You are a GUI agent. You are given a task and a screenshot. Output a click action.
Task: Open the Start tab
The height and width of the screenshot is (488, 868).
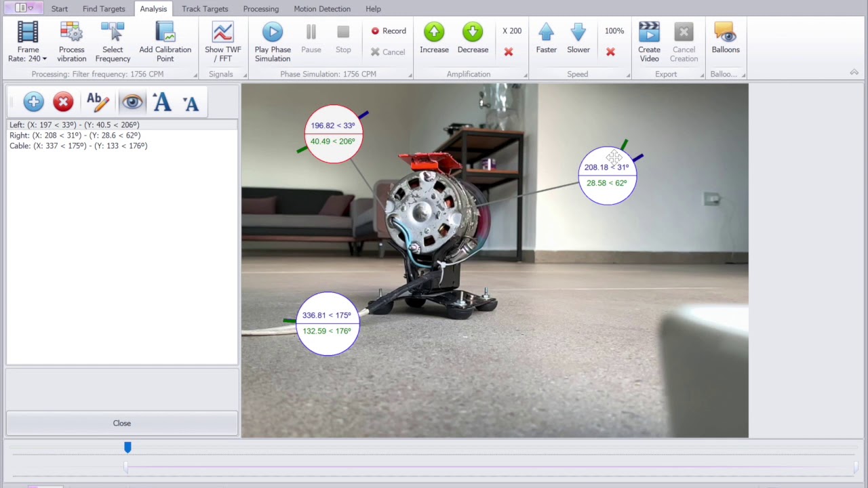point(60,9)
